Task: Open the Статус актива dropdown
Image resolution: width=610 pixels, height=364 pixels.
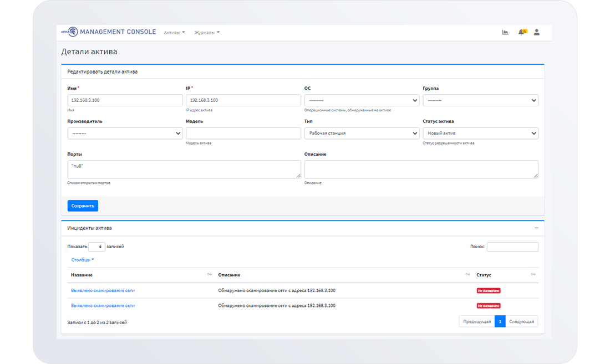Action: 480,134
